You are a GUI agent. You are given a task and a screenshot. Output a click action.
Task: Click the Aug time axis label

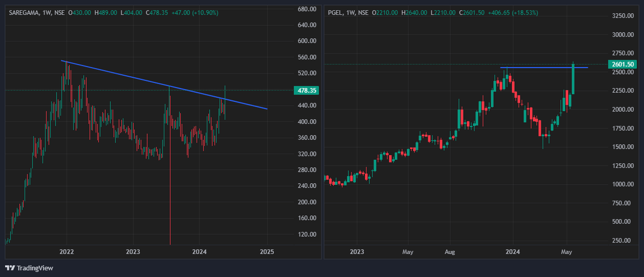tap(451, 251)
